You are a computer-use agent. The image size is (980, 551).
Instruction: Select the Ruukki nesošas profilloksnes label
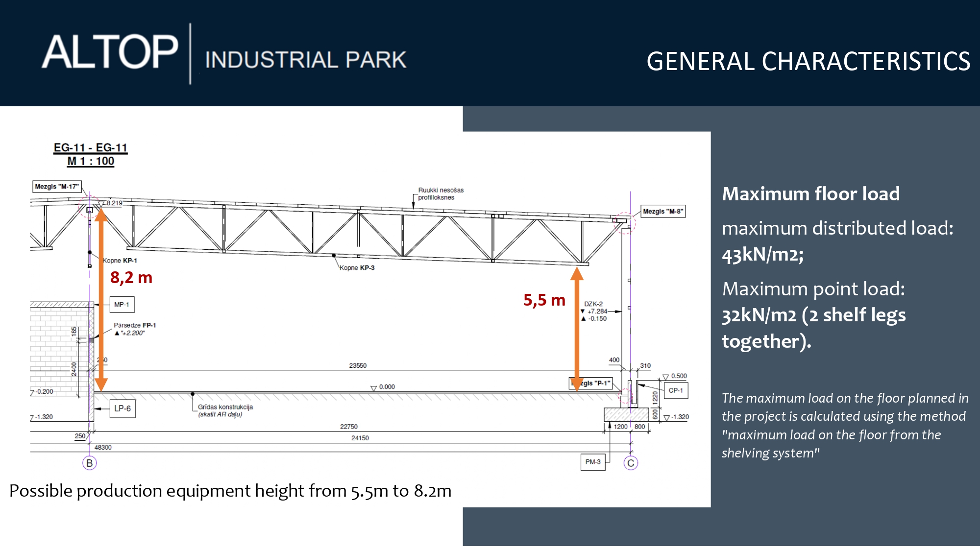click(x=441, y=193)
